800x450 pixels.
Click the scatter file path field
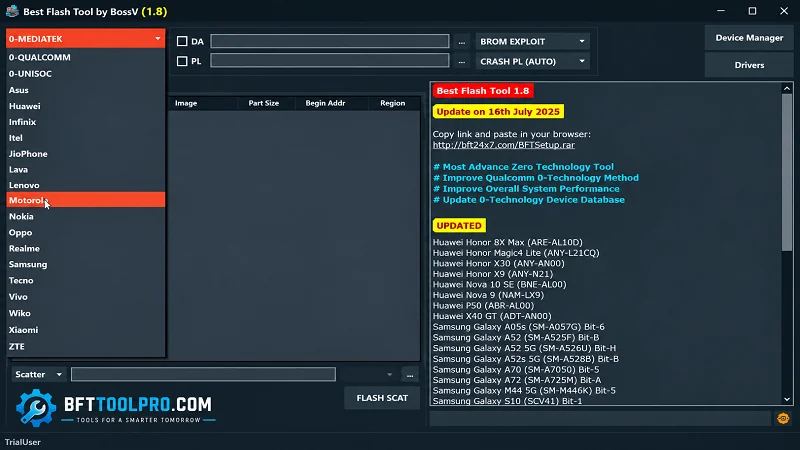point(203,374)
